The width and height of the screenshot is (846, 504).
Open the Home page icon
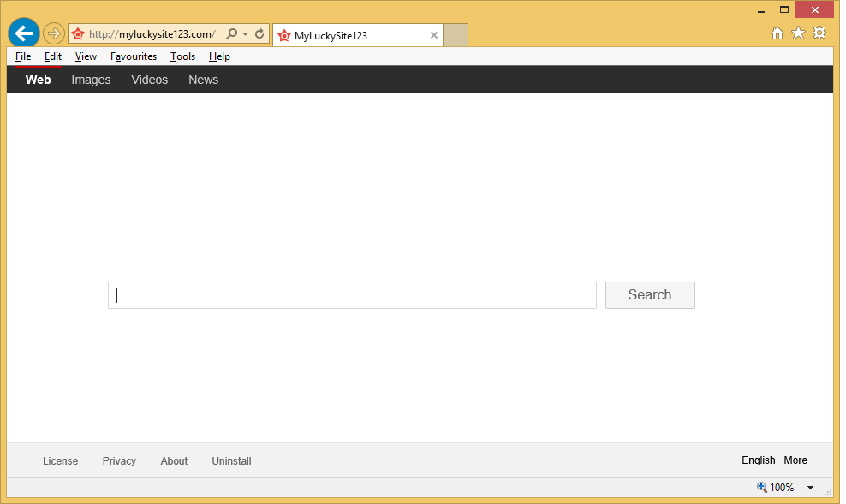point(777,33)
